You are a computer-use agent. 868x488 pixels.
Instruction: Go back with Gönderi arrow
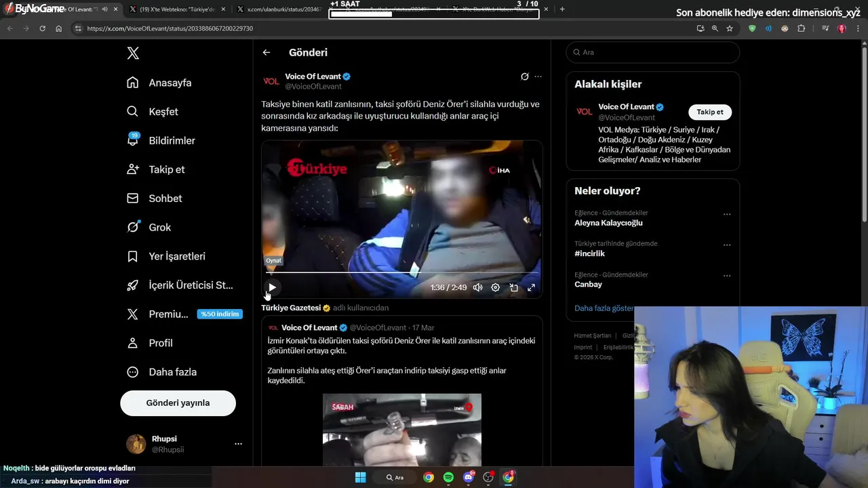point(267,52)
